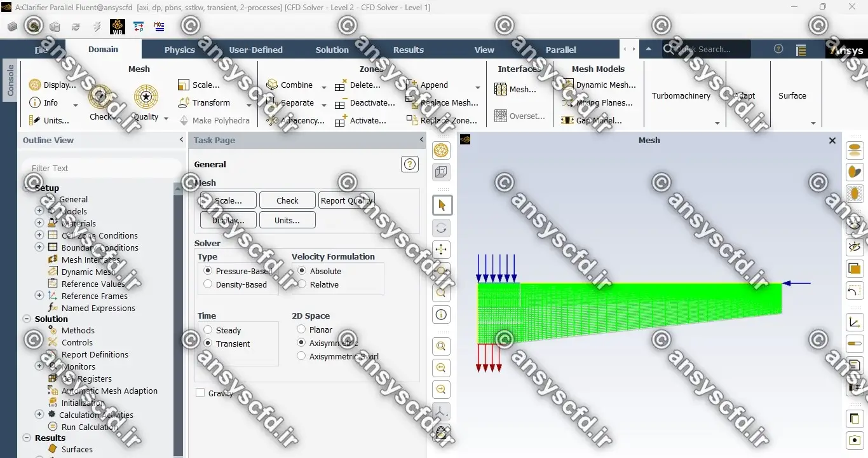
Task: Open the Results ribbon tab
Action: coord(408,50)
